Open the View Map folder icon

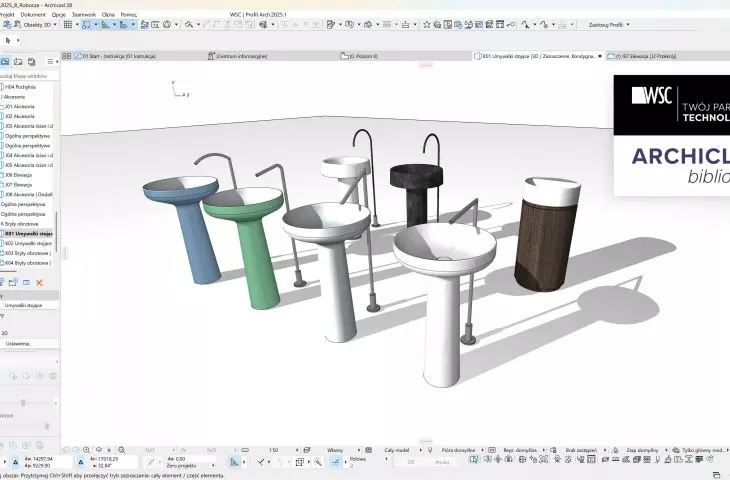(x=18, y=61)
